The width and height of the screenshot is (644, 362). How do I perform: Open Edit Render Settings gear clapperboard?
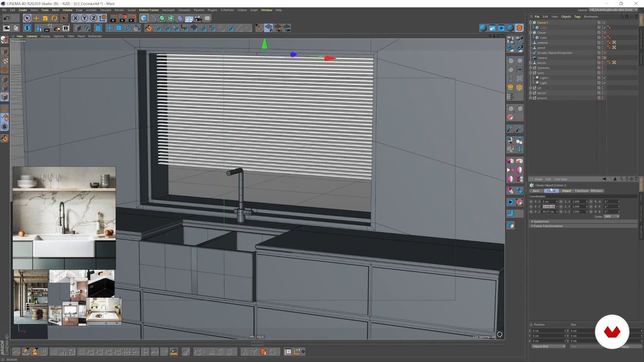(x=132, y=18)
